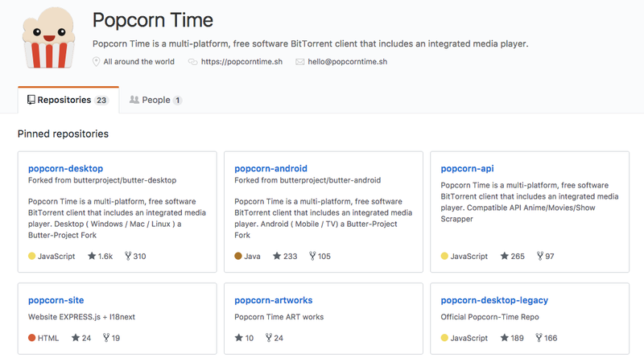Click the star icon on popcorn-android
The width and height of the screenshot is (644, 362).
click(277, 256)
